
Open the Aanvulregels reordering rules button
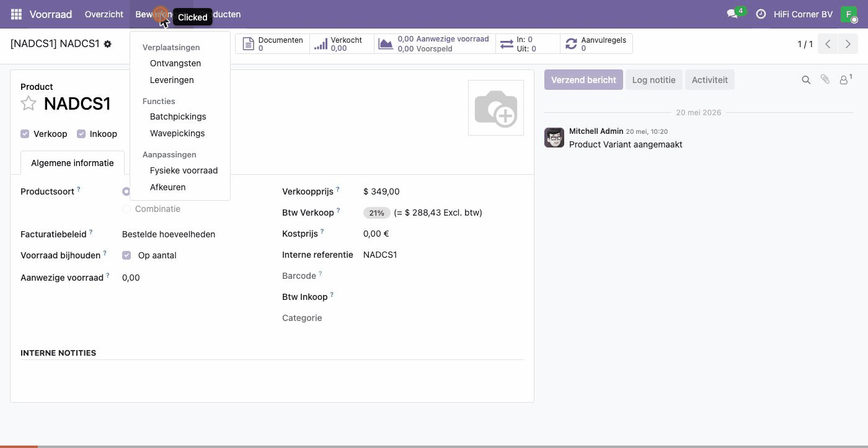coord(596,44)
